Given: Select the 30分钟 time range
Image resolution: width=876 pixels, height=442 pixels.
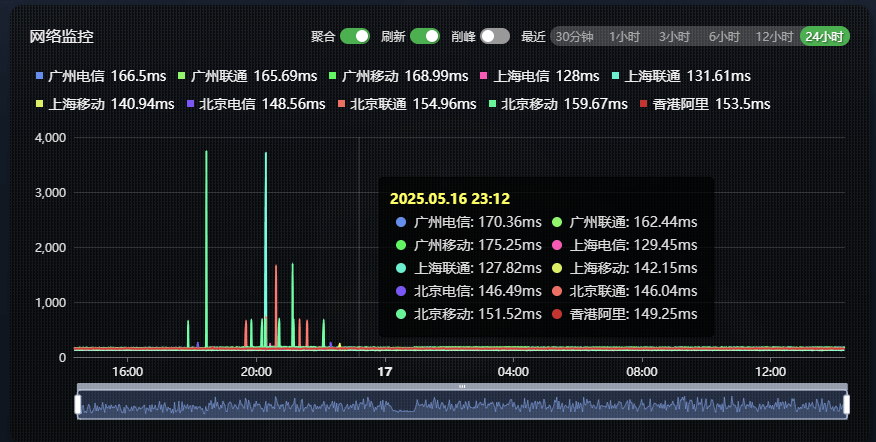Looking at the screenshot, I should click(x=575, y=36).
